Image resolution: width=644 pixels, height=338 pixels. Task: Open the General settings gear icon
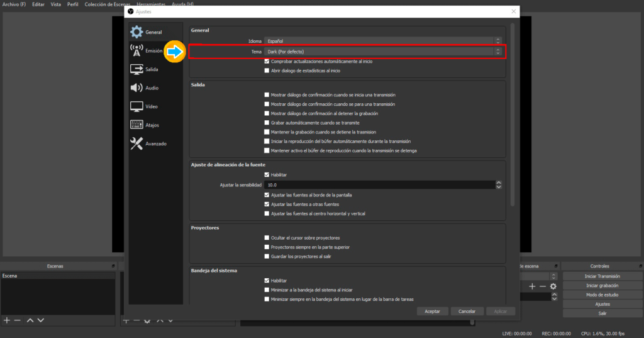[136, 32]
